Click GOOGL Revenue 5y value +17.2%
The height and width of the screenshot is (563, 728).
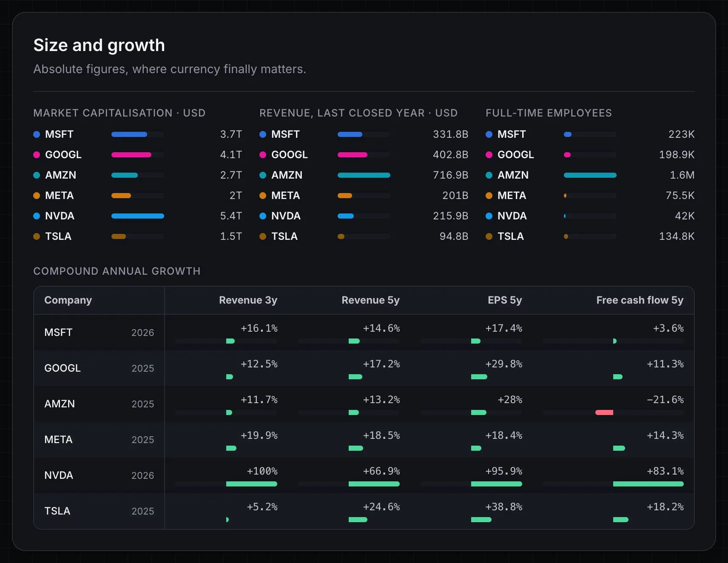coord(381,364)
